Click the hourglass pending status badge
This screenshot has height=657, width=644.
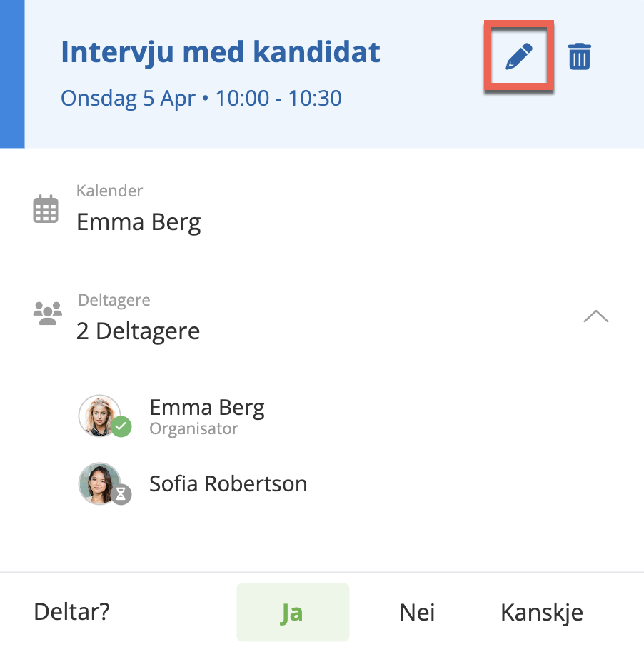[121, 494]
